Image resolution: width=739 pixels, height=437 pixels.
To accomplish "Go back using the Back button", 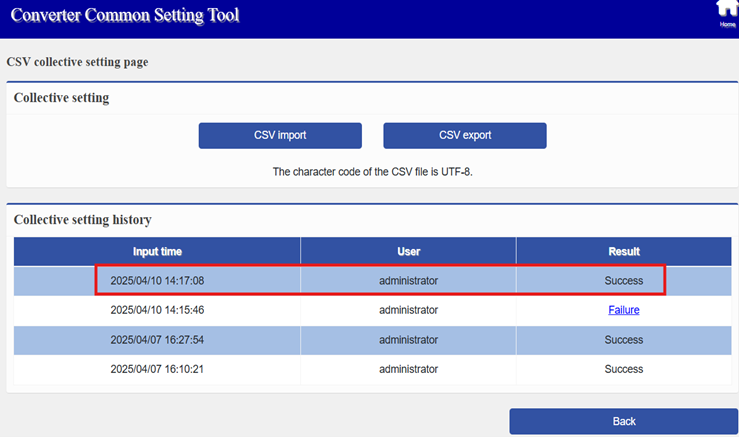I will pyautogui.click(x=624, y=421).
